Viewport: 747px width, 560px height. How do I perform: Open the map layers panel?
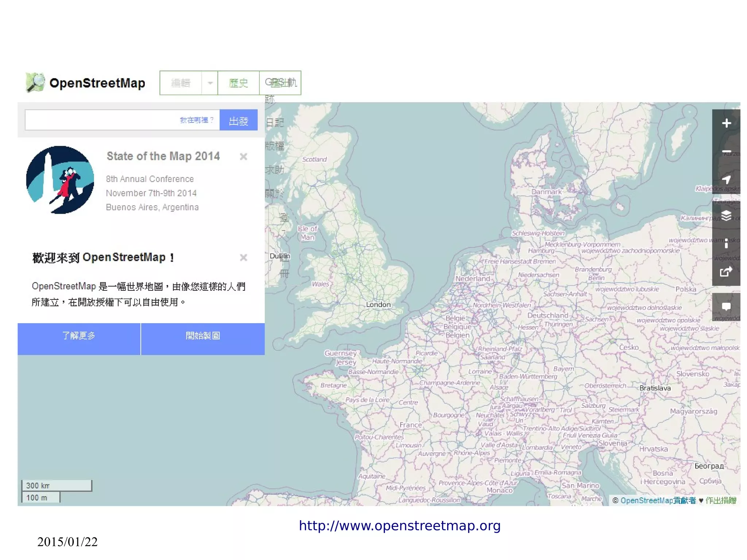[726, 215]
